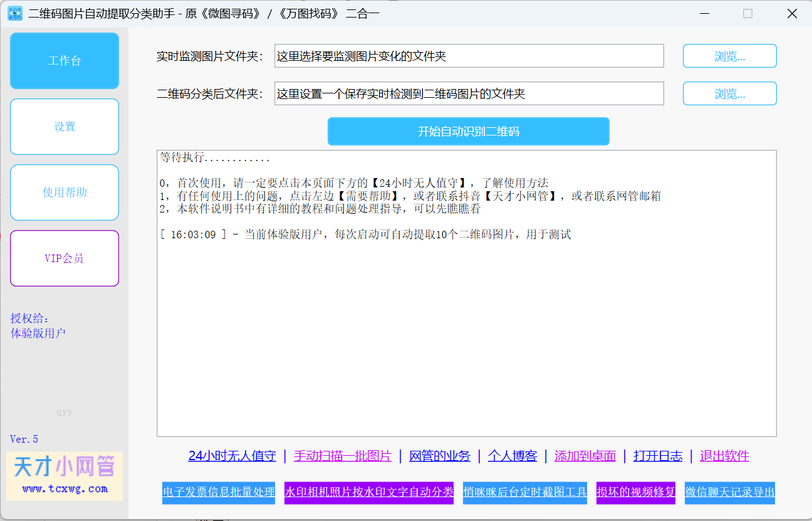812x521 pixels.
Task: Click 添加到桌面 to add desktop shortcut
Action: 585,456
